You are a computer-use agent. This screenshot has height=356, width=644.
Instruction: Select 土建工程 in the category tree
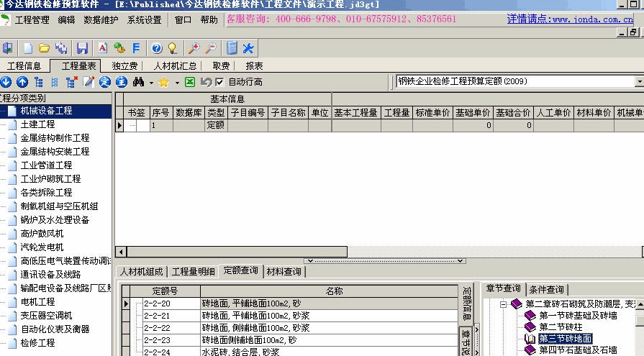(38, 124)
